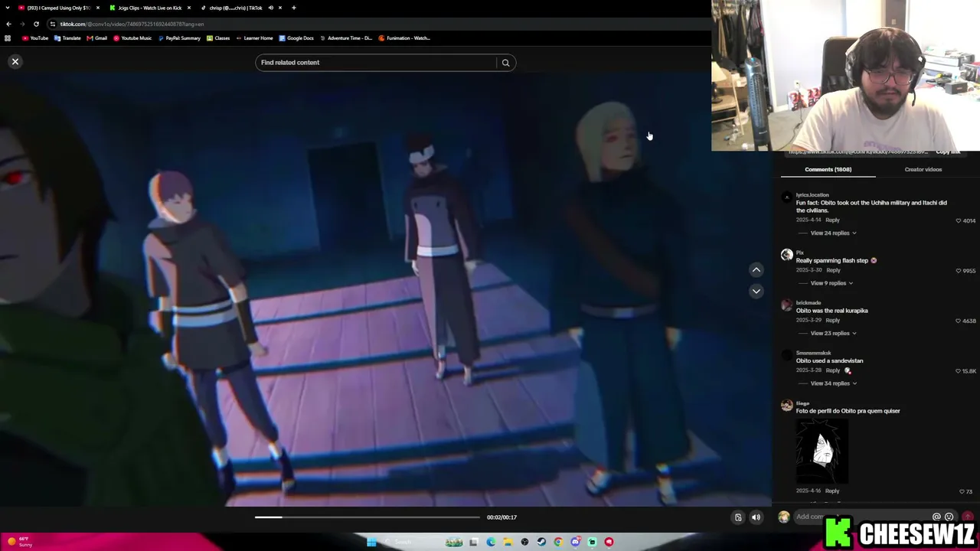Viewport: 980px width, 551px height.
Task: Like the 'Really spamming flash step' comment
Action: pos(959,271)
